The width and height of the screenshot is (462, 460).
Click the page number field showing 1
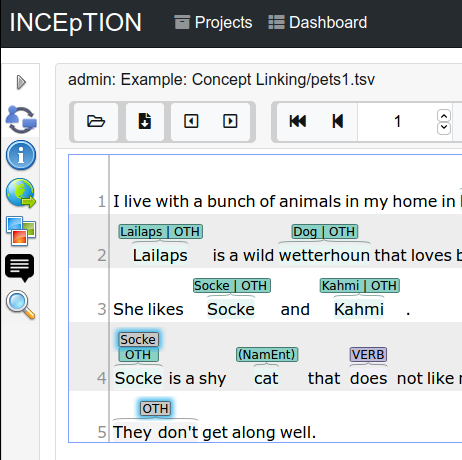click(397, 121)
